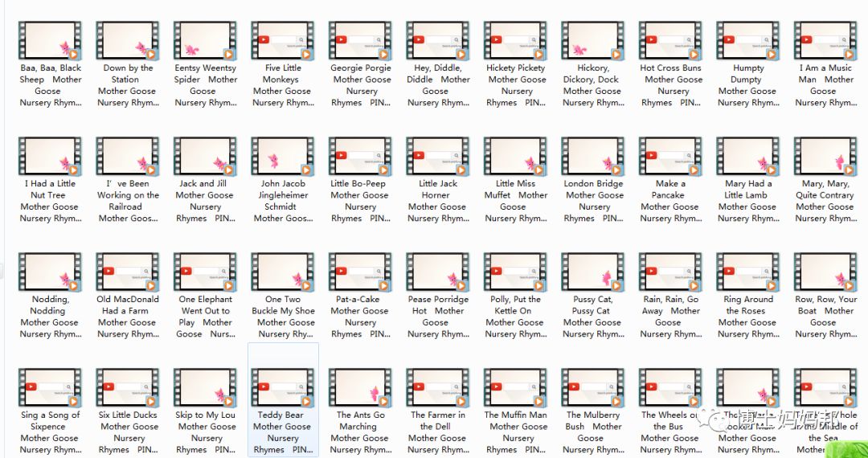Click the 'Nodding, Nodding' file name text
Image resolution: width=868 pixels, height=458 pixels.
50,305
